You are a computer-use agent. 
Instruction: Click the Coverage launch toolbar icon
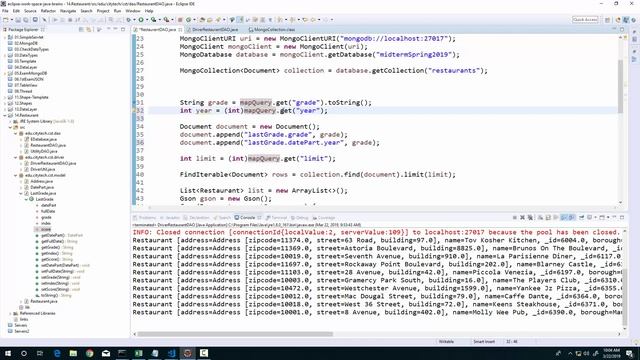point(153,20)
